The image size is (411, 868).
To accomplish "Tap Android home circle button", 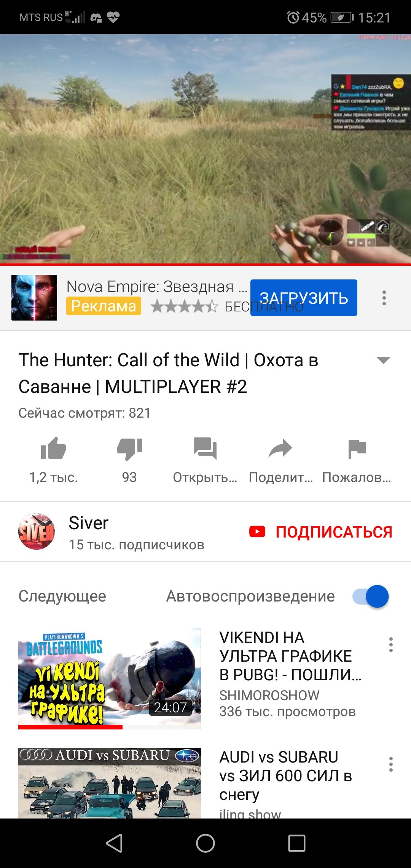I will (205, 843).
